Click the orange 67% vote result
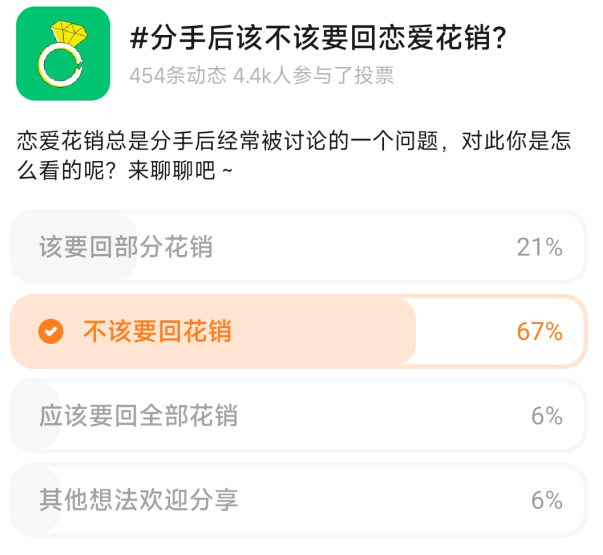This screenshot has height=555, width=603. (x=539, y=332)
